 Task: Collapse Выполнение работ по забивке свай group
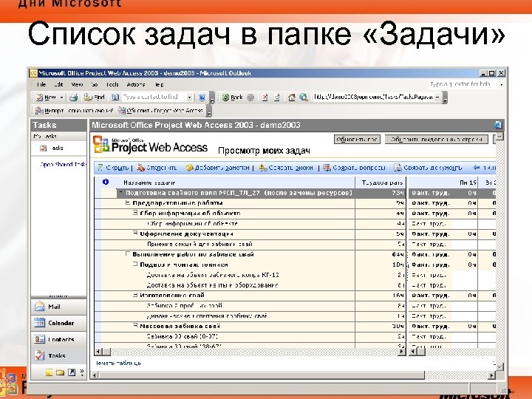(128, 253)
